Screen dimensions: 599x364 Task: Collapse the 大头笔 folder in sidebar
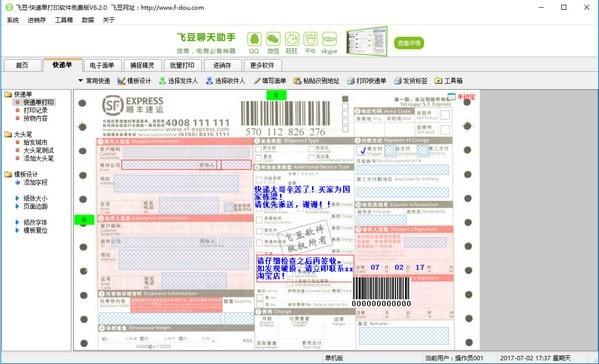(x=8, y=134)
